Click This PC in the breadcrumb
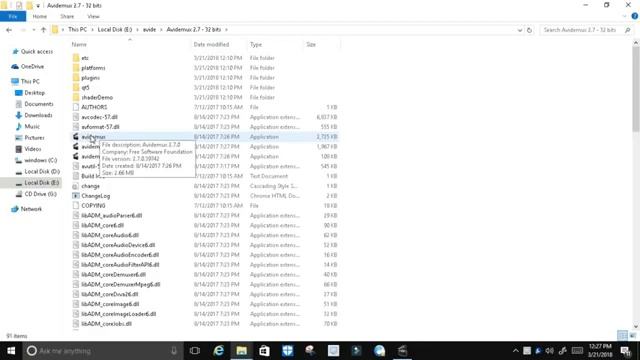This screenshot has height=360, width=640. pyautogui.click(x=77, y=29)
